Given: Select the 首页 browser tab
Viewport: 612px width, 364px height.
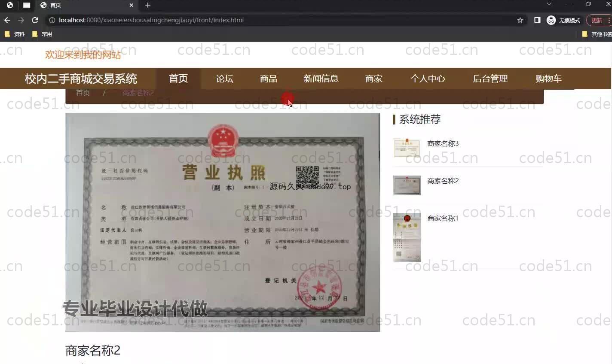Looking at the screenshot, I should (x=86, y=5).
